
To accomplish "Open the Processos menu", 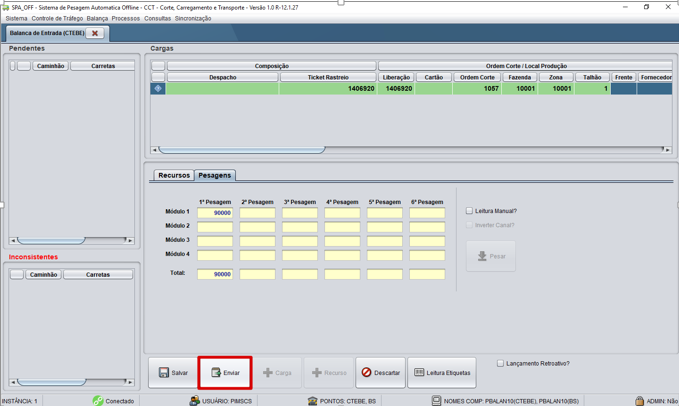I will pyautogui.click(x=126, y=19).
